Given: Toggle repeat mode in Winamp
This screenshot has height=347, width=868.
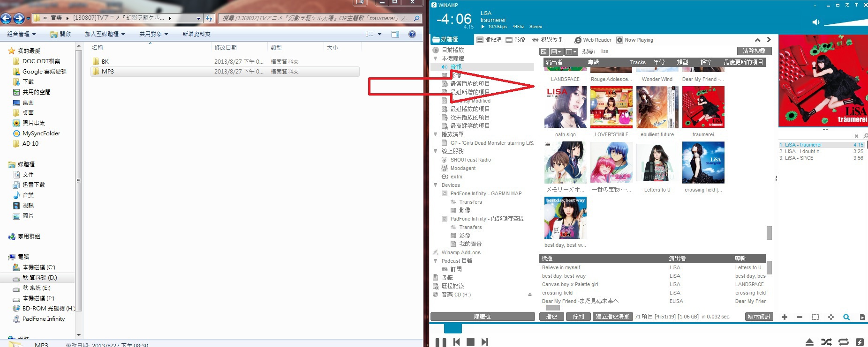Looking at the screenshot, I should click(x=843, y=342).
